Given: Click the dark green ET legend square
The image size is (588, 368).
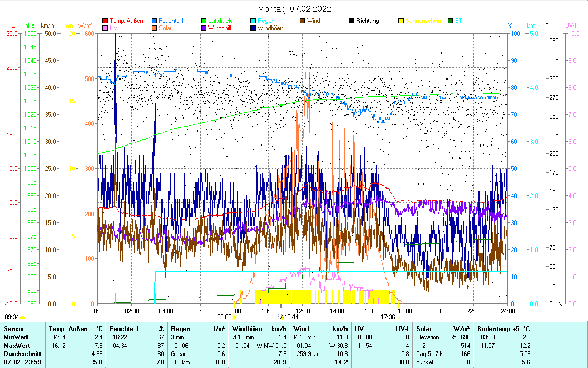Looking at the screenshot, I should [x=450, y=21].
